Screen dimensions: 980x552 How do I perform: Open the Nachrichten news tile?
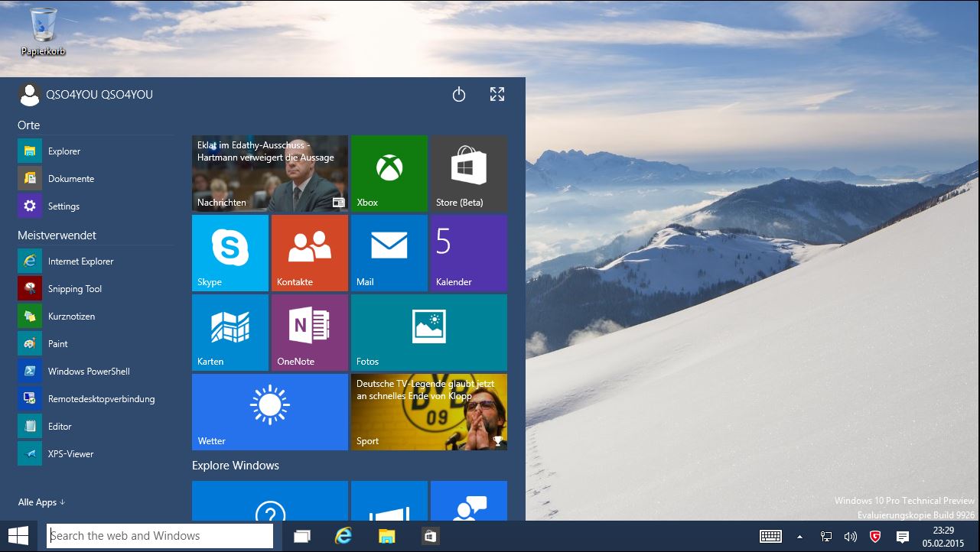click(270, 174)
